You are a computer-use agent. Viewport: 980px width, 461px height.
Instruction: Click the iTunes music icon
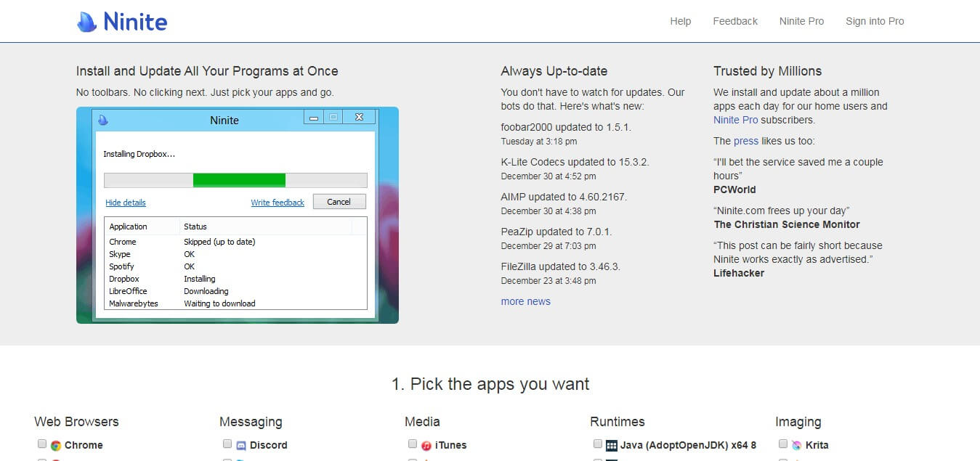tap(426, 446)
